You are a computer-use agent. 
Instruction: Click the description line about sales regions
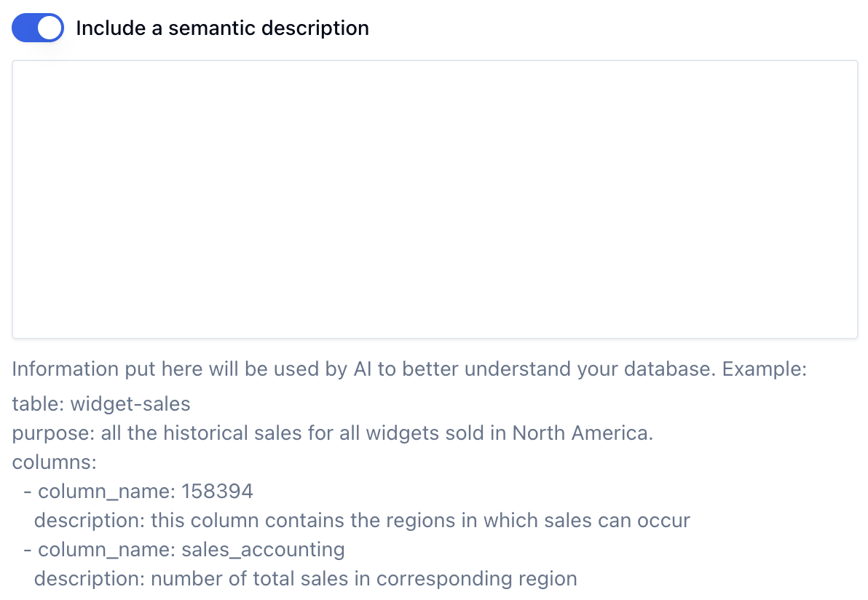click(362, 521)
